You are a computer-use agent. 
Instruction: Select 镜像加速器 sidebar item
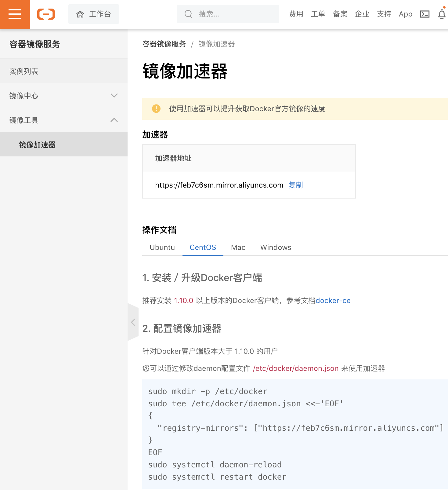point(64,144)
